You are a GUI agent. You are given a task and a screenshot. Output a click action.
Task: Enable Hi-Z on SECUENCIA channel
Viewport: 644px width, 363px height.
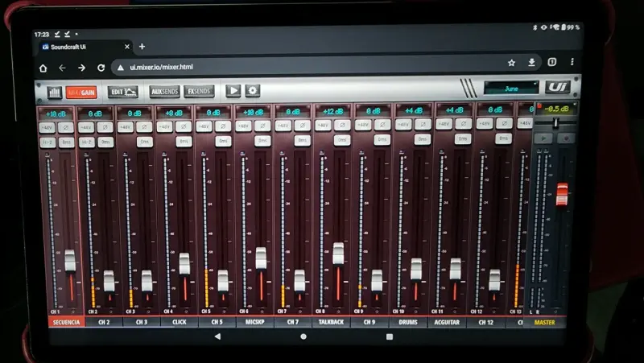tap(47, 143)
